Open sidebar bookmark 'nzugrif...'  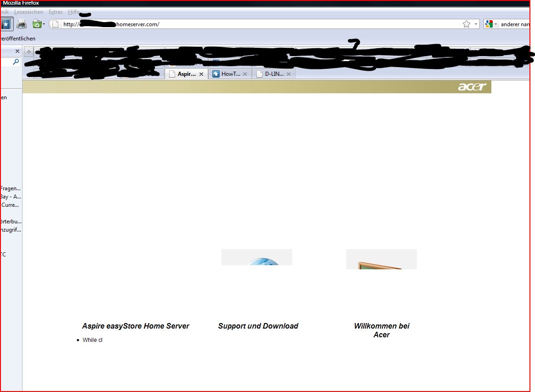pyautogui.click(x=11, y=230)
